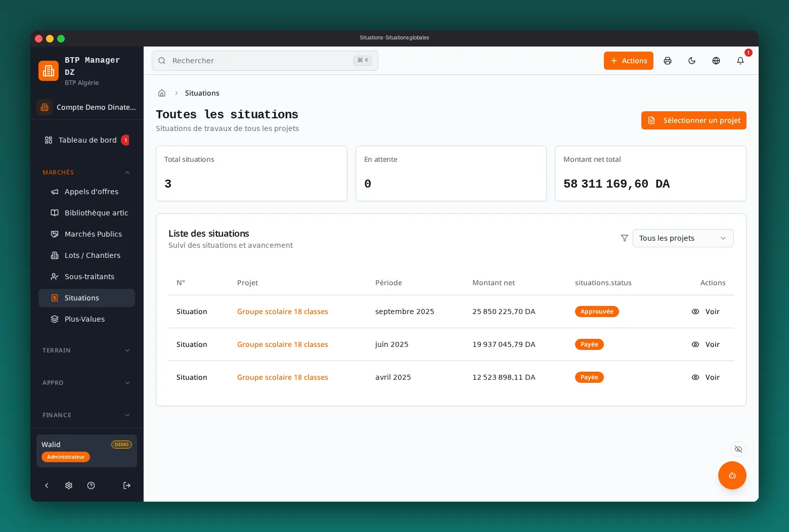This screenshot has width=789, height=532.
Task: Open Lots / Chantiers menu item
Action: (86, 255)
